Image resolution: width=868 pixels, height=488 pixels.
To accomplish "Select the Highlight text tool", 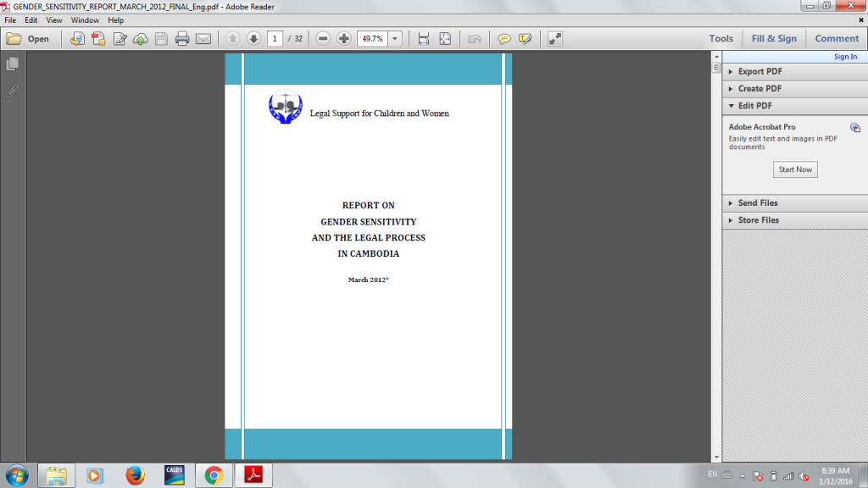I will tap(526, 39).
